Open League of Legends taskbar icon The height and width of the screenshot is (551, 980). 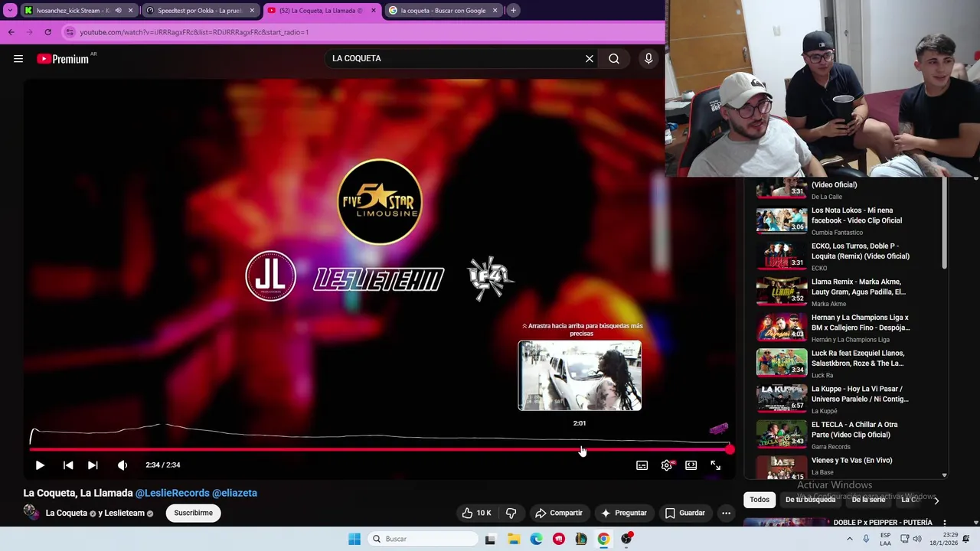581,539
